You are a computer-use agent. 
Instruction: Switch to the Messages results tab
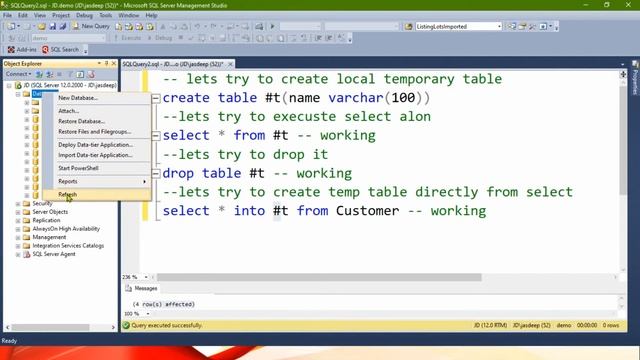pos(141,289)
